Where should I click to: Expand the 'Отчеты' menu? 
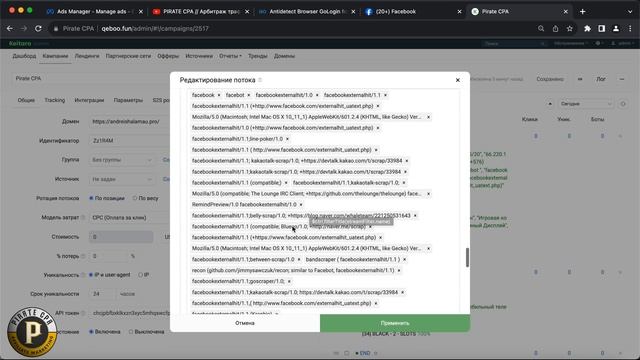(x=230, y=56)
